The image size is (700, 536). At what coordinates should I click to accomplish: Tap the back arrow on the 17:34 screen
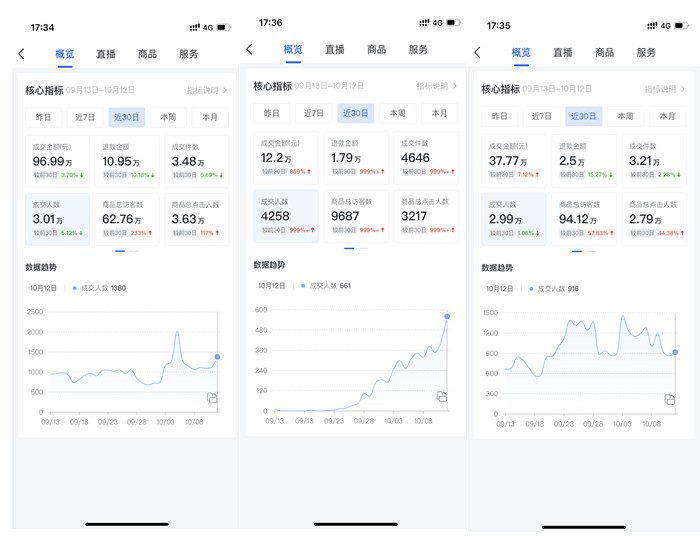click(x=21, y=54)
